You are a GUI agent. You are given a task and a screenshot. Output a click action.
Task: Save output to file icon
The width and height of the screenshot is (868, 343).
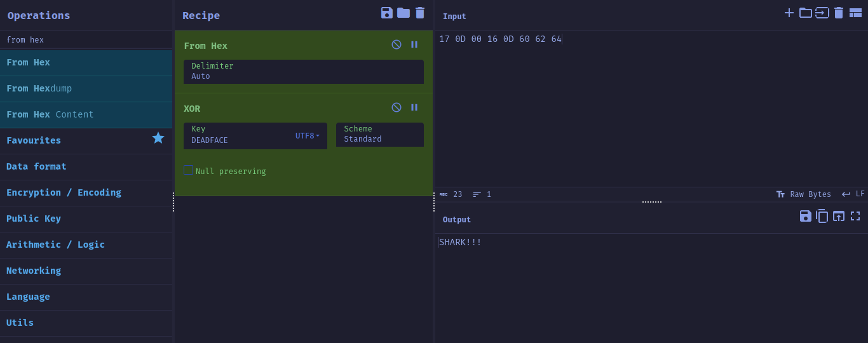tap(805, 217)
